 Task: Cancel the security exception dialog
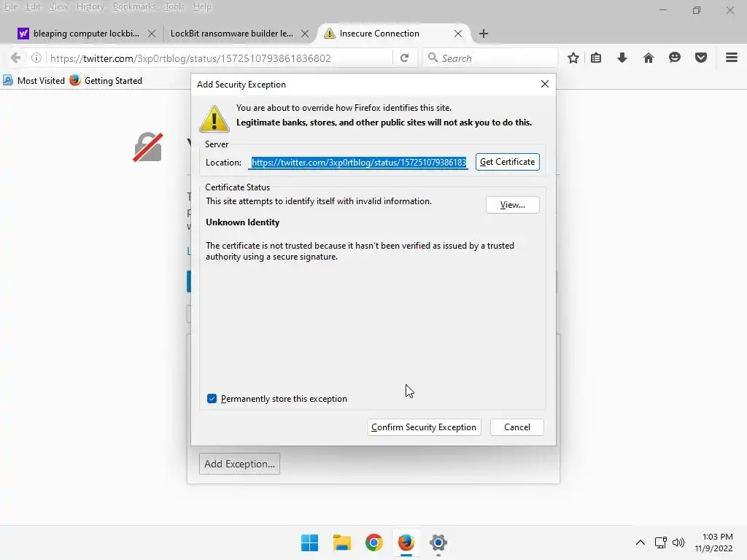click(517, 427)
